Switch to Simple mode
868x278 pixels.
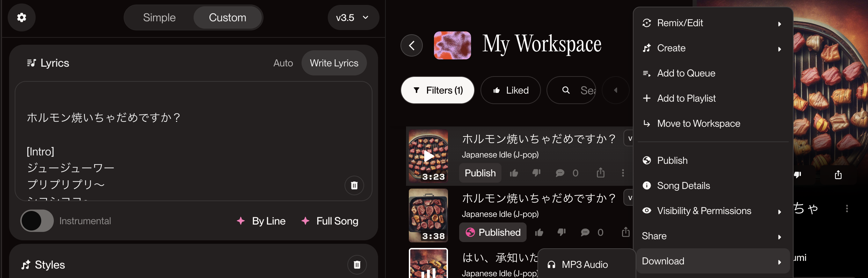(x=159, y=17)
